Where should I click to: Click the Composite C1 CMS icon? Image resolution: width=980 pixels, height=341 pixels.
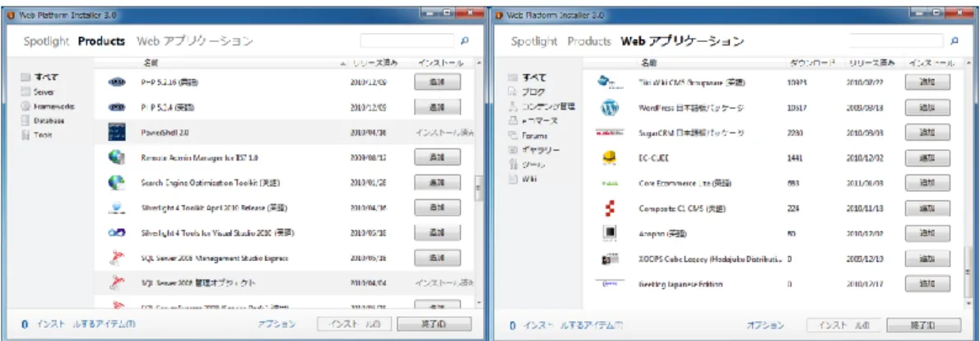coord(610,208)
